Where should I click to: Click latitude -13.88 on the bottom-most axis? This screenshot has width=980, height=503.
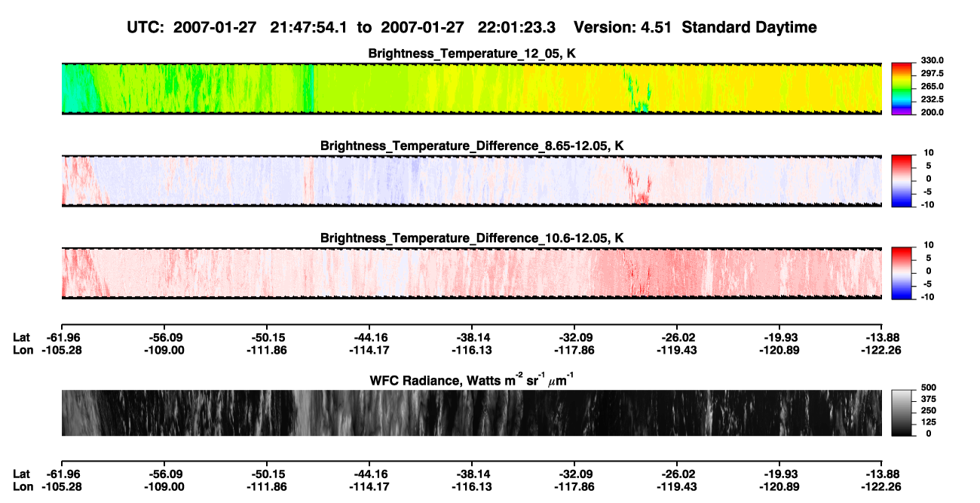tap(881, 474)
